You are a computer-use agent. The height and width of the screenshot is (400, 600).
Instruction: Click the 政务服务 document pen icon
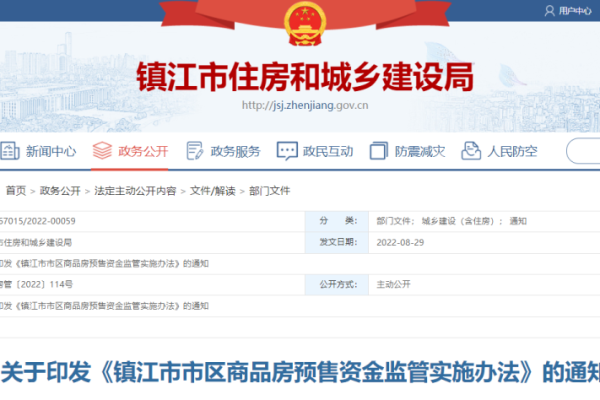coord(195,151)
